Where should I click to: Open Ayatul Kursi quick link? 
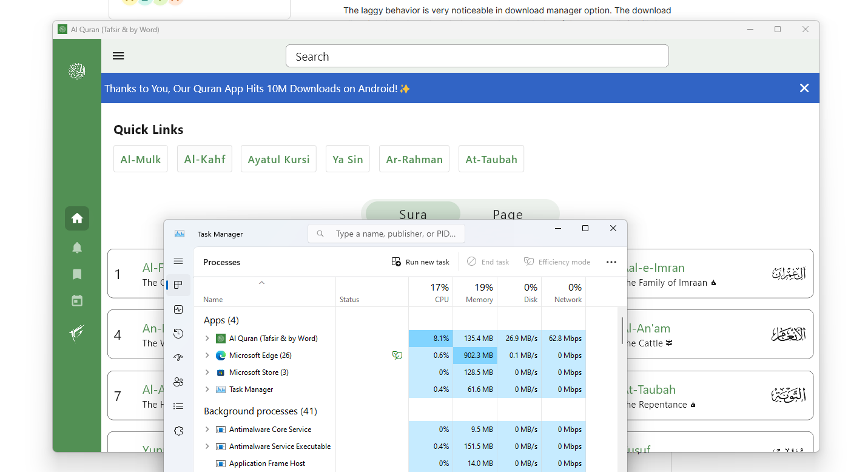coord(278,159)
